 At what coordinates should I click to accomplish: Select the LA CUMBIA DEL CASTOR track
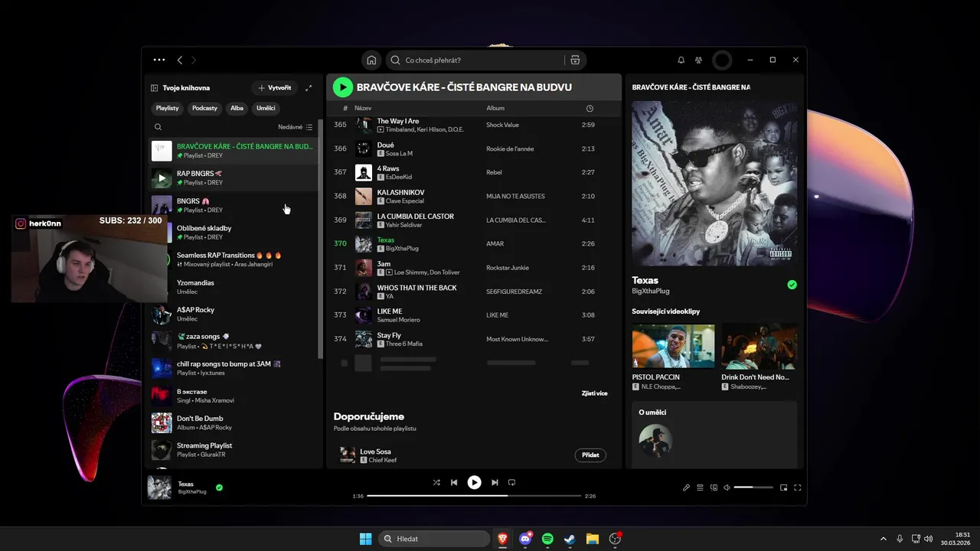pos(474,220)
